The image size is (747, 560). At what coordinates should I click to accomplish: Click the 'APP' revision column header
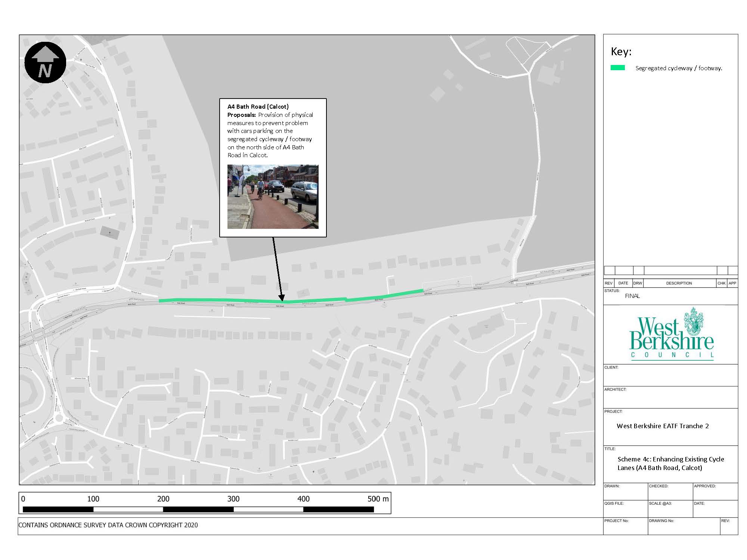click(x=732, y=283)
